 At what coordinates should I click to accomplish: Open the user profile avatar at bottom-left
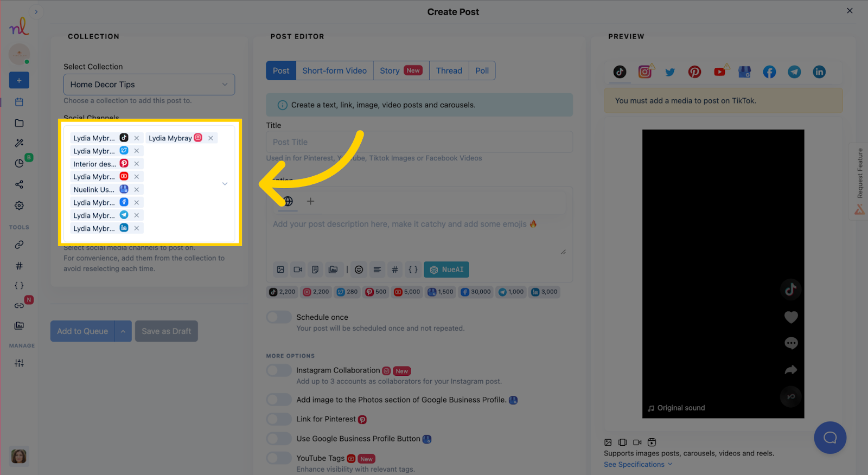19,457
